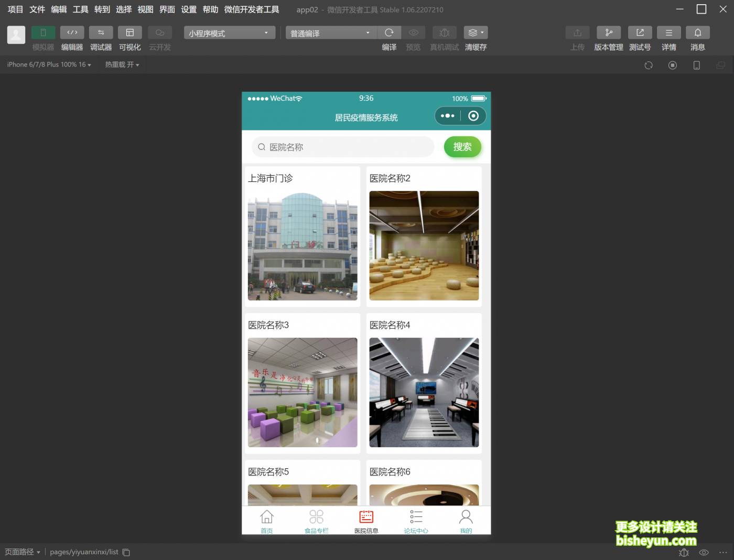This screenshot has height=560, width=734.
Task: Switch to the 论坛中心 tab
Action: [x=416, y=521]
